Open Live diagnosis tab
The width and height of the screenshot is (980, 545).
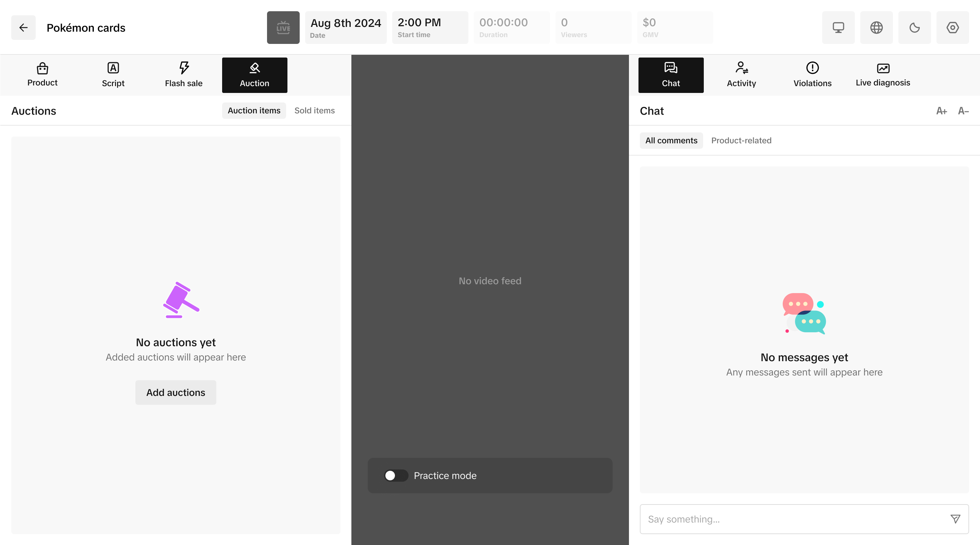(x=883, y=75)
